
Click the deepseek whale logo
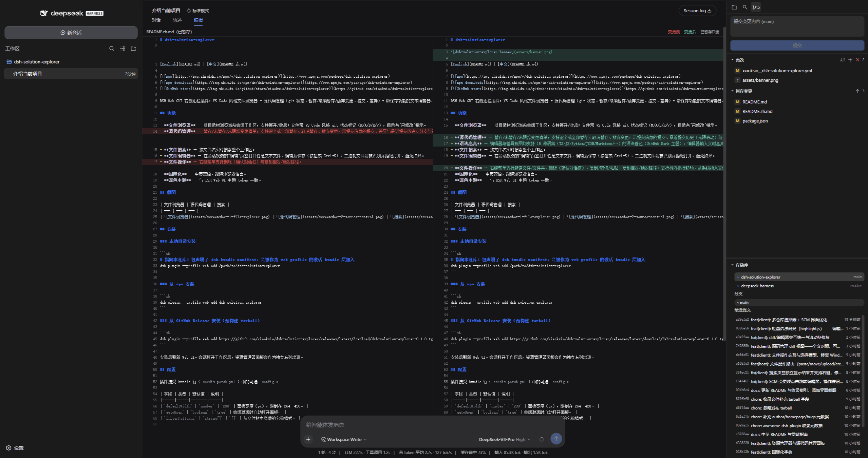tap(44, 13)
